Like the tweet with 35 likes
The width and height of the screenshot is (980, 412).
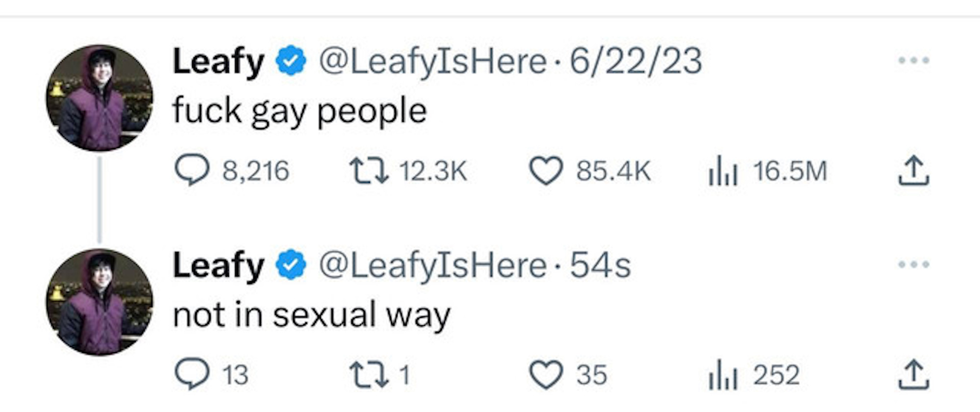545,375
